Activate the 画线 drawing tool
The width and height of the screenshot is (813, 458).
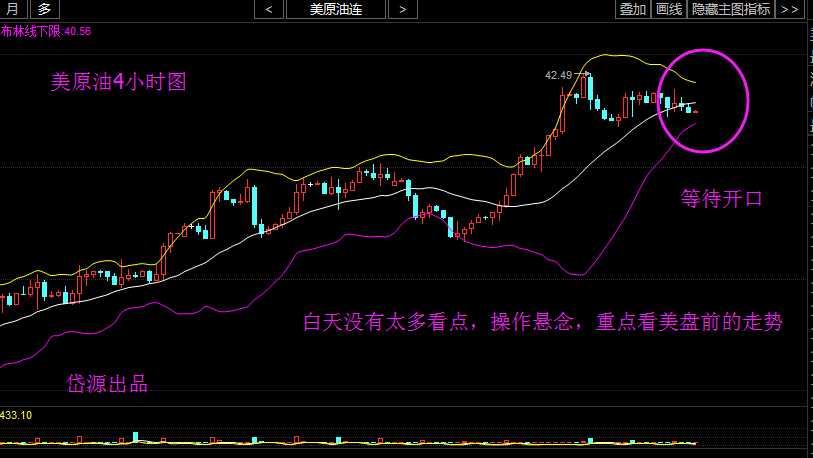point(669,9)
